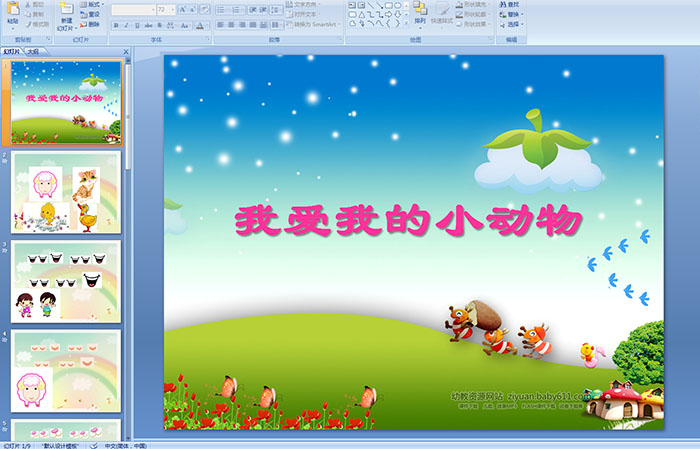This screenshot has height=449, width=700.
Task: Click the Reset (重设) slide button
Action: pyautogui.click(x=90, y=14)
